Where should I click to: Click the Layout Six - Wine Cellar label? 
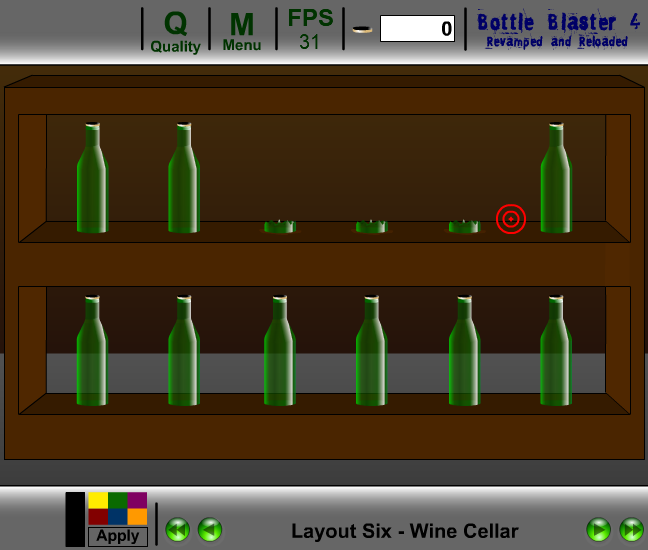click(405, 531)
